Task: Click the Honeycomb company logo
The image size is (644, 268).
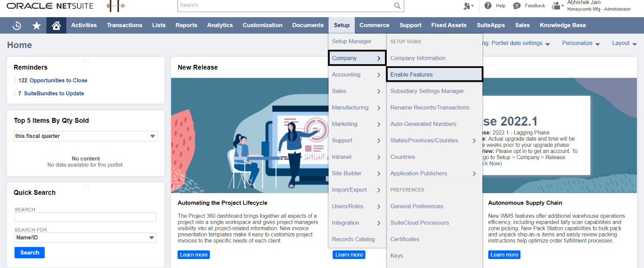Action: pyautogui.click(x=116, y=6)
